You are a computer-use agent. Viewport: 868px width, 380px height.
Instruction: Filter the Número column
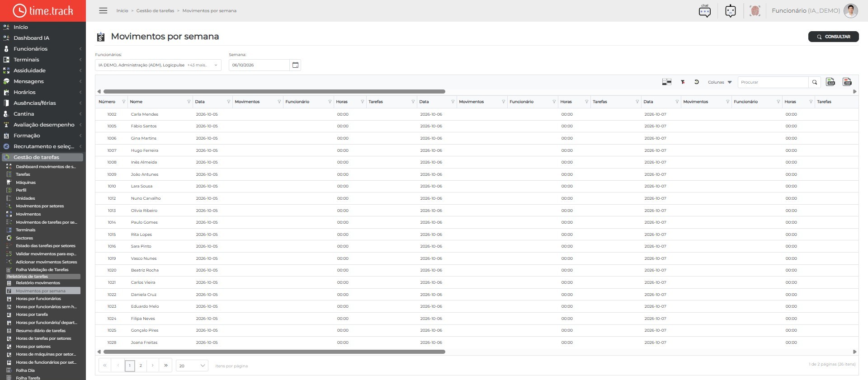coord(123,102)
